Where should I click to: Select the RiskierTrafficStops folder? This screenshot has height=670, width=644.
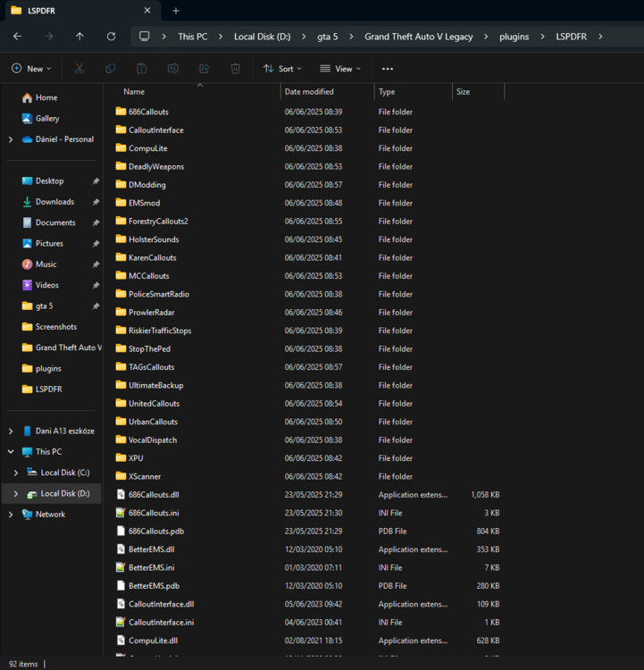click(160, 331)
